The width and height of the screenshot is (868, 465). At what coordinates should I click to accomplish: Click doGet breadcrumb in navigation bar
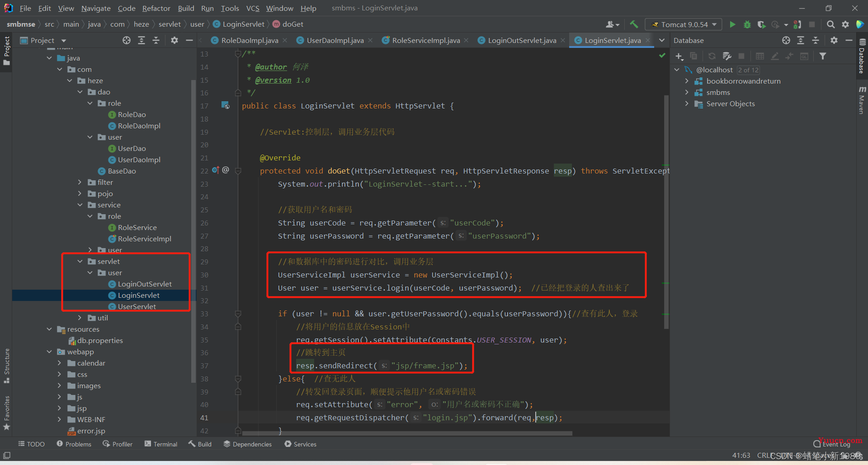288,24
